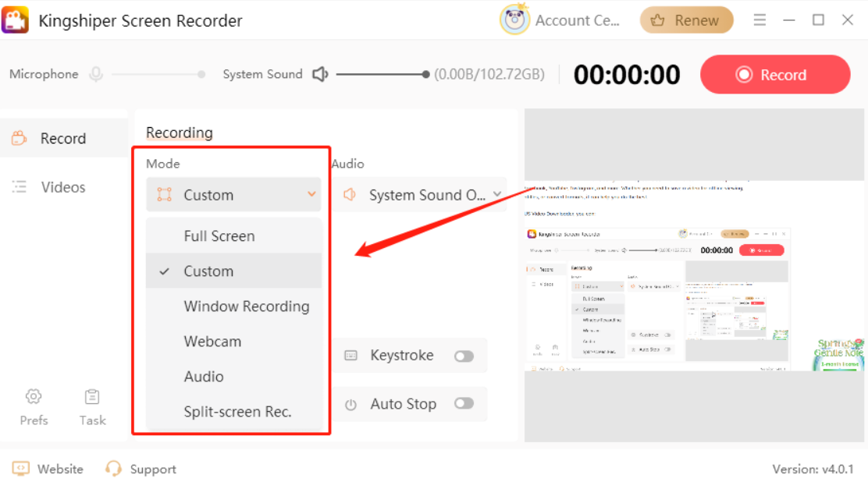Viewport: 868px width, 482px height.
Task: Adjust the System Sound volume slider
Action: coord(425,75)
